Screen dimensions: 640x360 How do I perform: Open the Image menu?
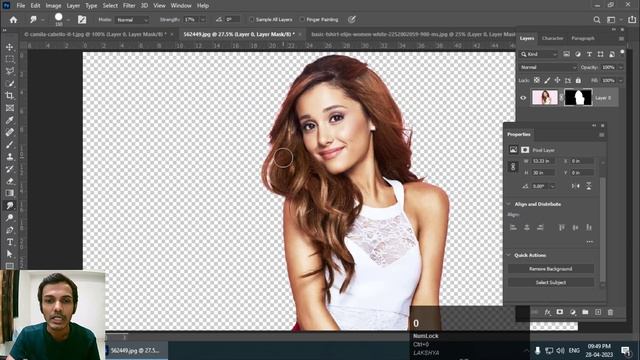[x=53, y=6]
